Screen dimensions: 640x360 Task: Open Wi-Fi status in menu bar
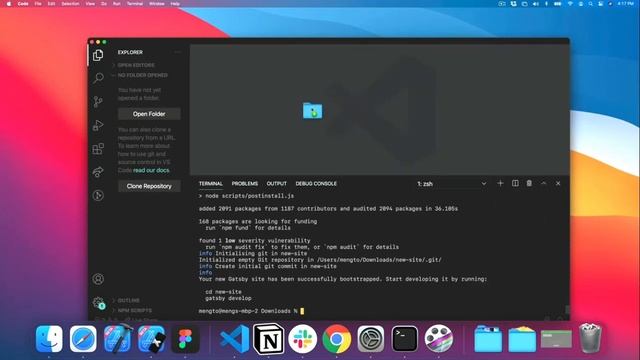click(570, 4)
